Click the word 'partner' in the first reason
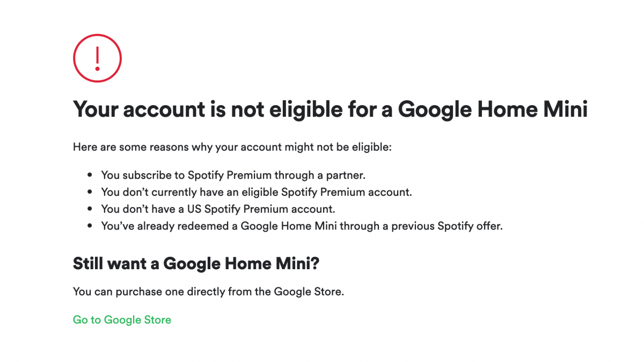644x362 pixels. pos(347,175)
